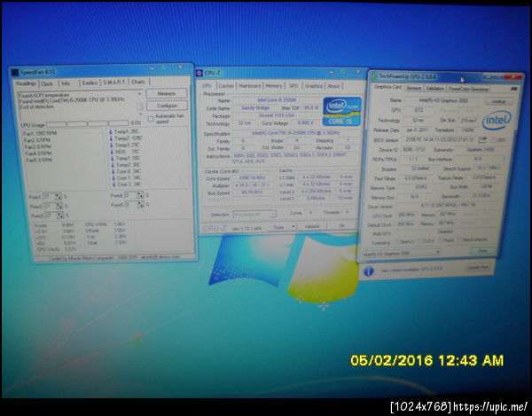Click the Pwm4 stepper arrows
Image resolution: width=532 pixels, height=416 pixels.
pos(140,195)
